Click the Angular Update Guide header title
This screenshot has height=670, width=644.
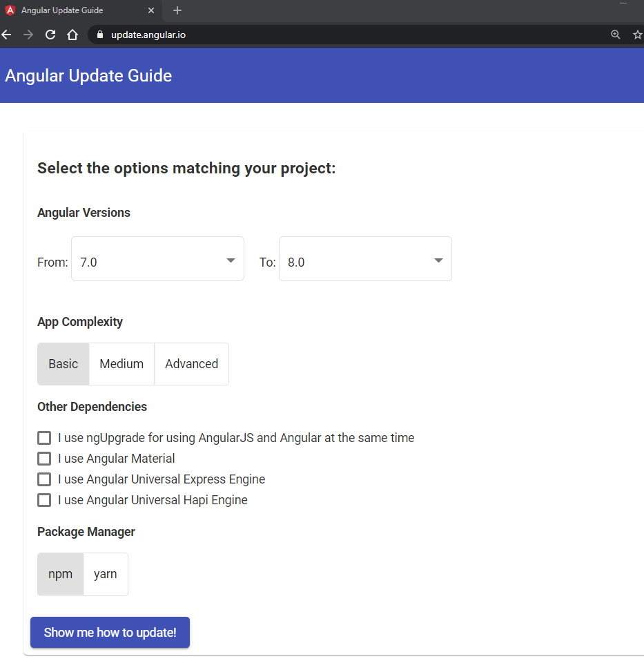point(88,75)
